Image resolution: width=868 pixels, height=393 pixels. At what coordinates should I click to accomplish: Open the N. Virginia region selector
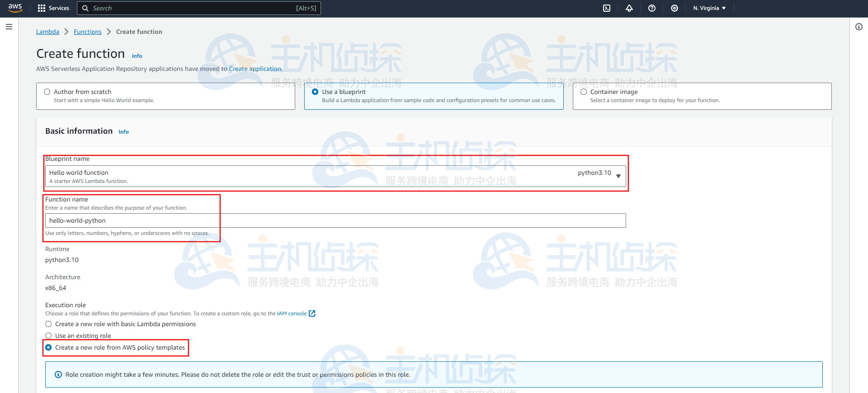coord(709,8)
